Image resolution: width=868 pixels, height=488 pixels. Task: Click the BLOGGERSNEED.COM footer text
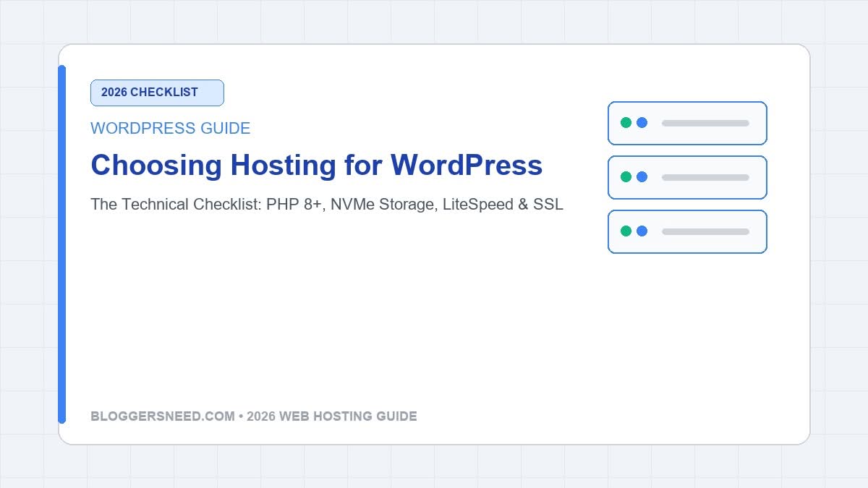pos(254,416)
